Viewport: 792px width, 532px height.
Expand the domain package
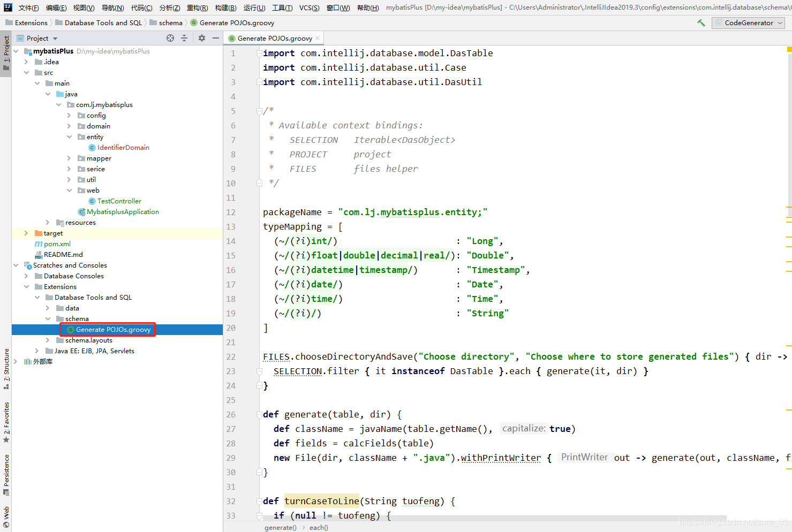69,126
